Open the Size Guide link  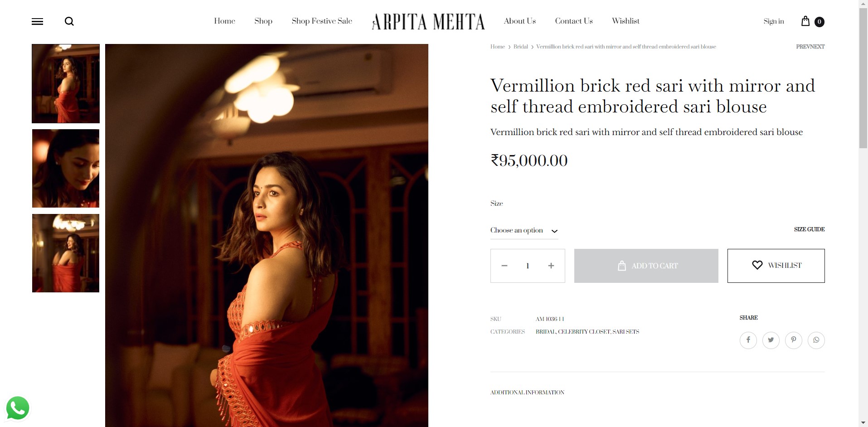click(x=809, y=229)
